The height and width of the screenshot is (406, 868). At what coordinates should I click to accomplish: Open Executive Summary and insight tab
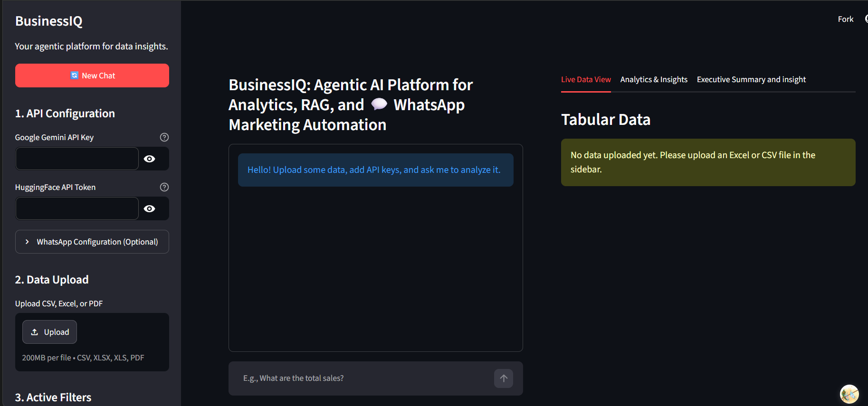(x=751, y=80)
